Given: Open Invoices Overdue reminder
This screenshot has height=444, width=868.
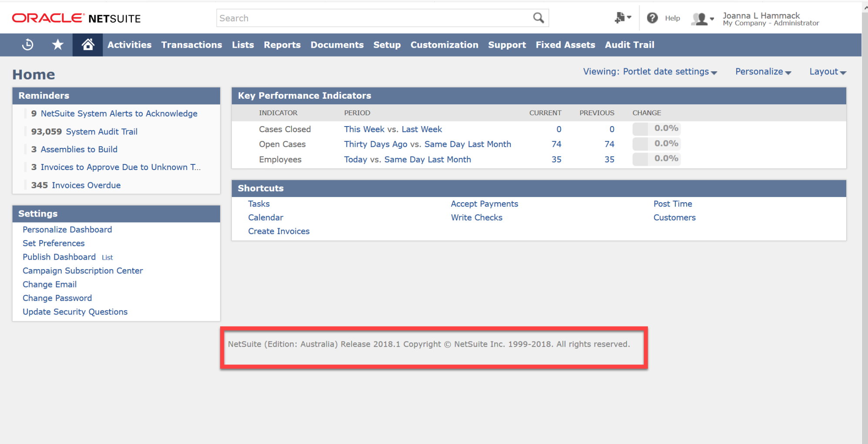Looking at the screenshot, I should point(86,185).
